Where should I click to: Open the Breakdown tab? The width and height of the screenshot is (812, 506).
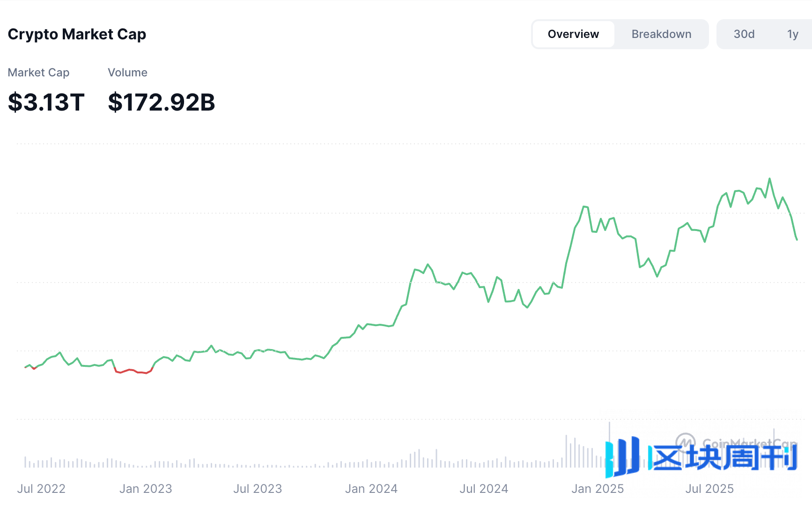[x=661, y=34]
